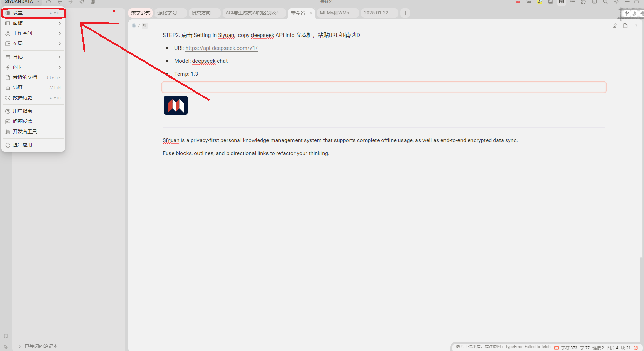
Task: Expand the 工作空间 workspace submenu
Action: [32, 33]
